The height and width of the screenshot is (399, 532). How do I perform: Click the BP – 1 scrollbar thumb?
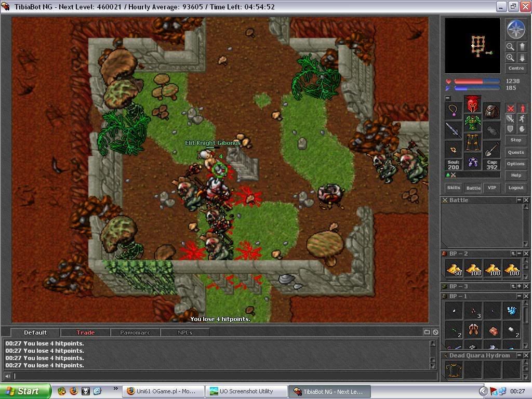[526, 314]
